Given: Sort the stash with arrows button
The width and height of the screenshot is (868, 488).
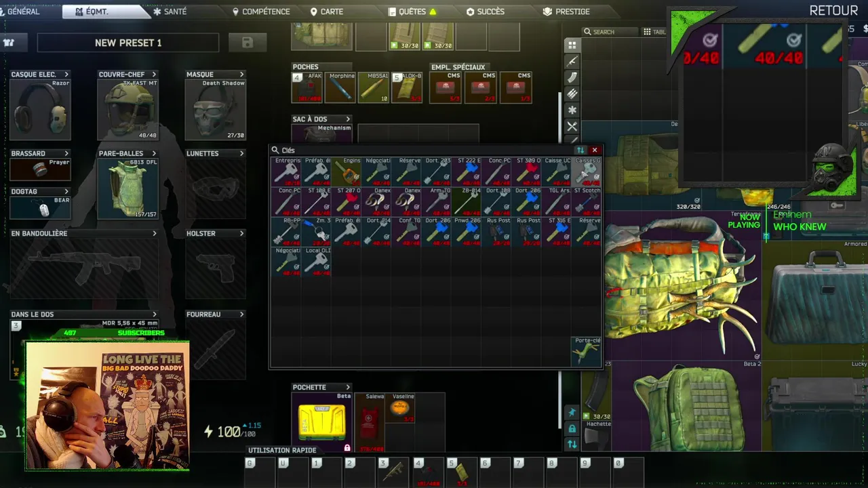Looking at the screenshot, I should tap(572, 445).
